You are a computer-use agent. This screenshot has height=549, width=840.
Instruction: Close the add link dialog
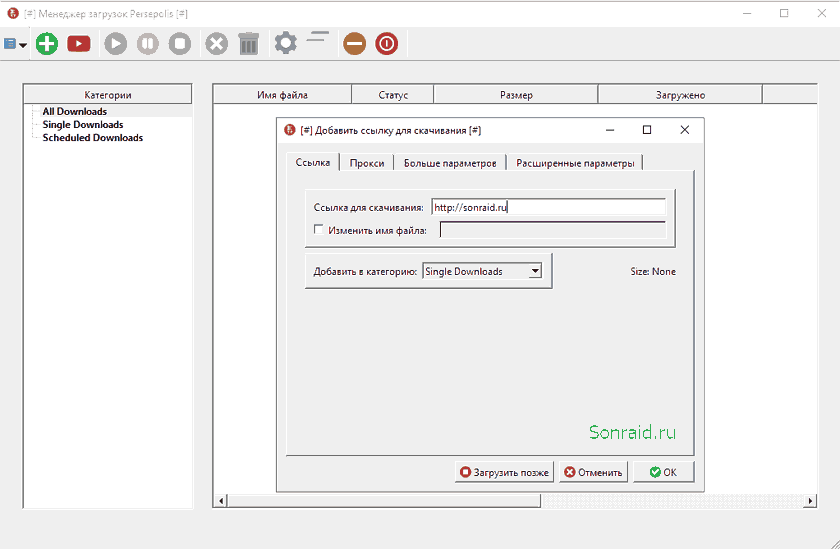tap(685, 130)
